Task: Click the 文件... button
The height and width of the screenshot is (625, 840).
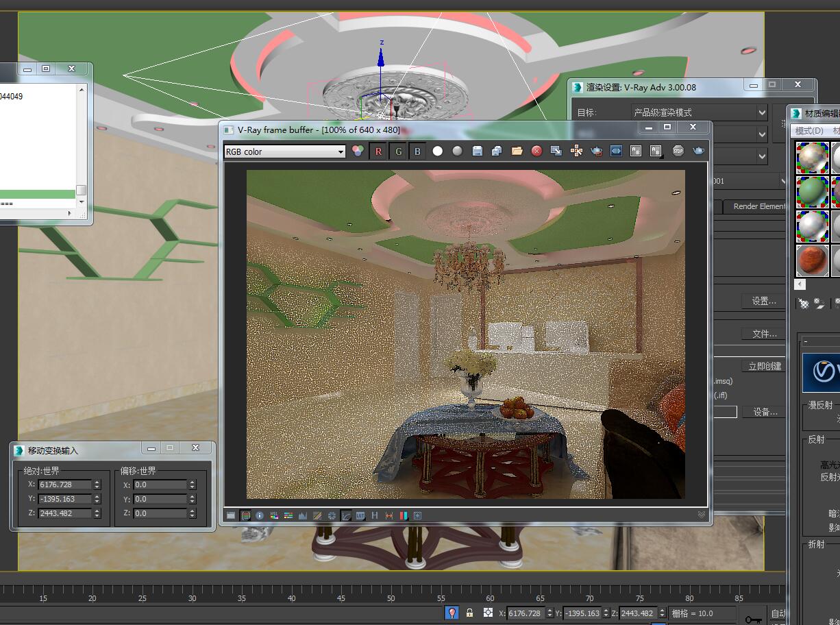Action: (x=763, y=334)
